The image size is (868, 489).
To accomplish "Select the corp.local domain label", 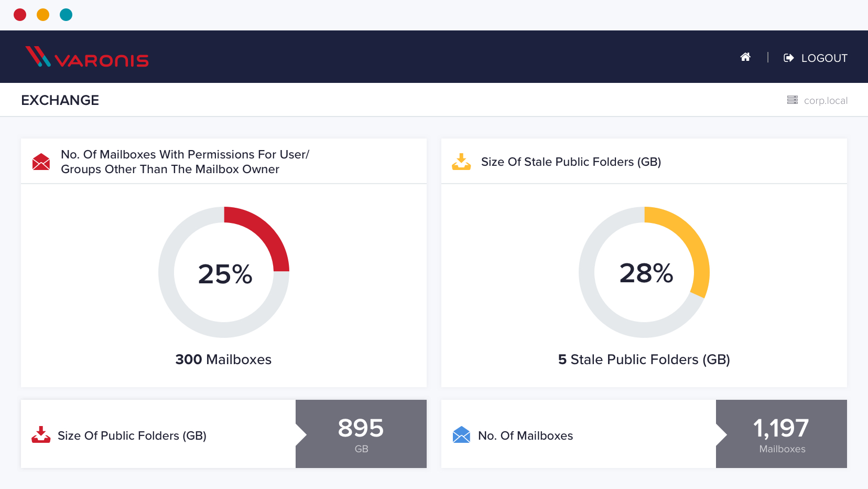I will tap(826, 101).
